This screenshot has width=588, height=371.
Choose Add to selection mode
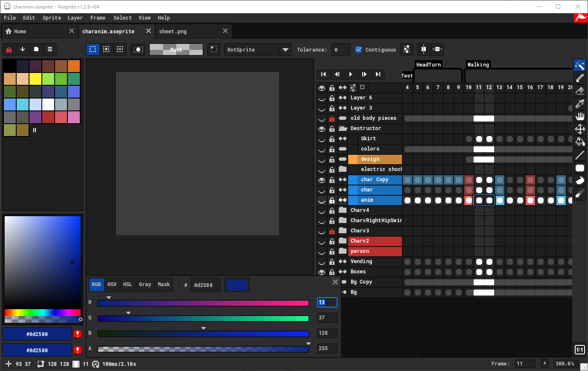(106, 49)
